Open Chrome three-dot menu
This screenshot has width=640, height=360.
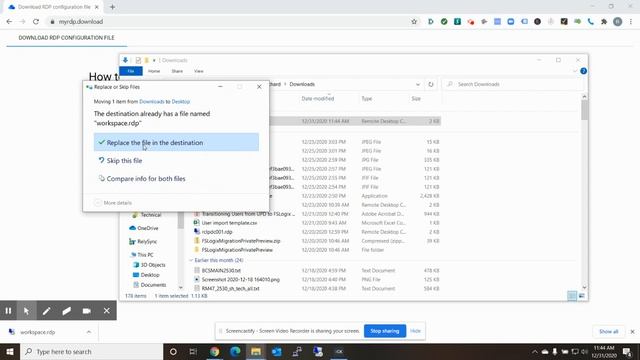point(631,22)
